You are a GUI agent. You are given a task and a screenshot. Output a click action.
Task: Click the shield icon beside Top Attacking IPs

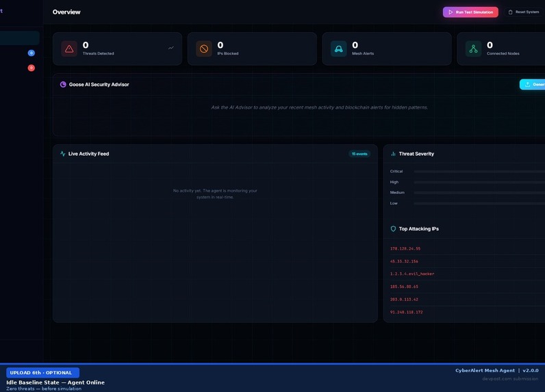(x=394, y=228)
